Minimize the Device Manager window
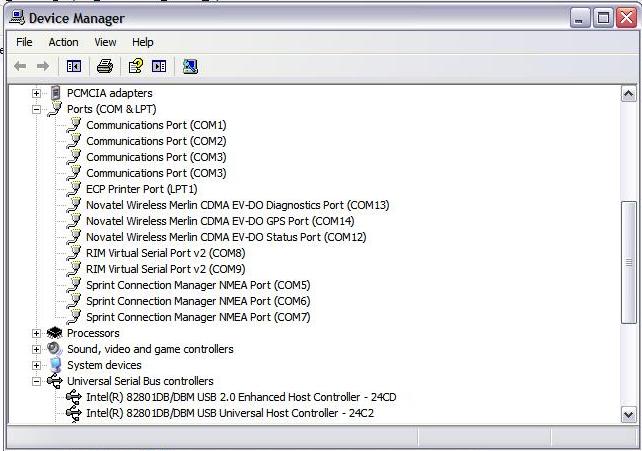 pos(579,18)
